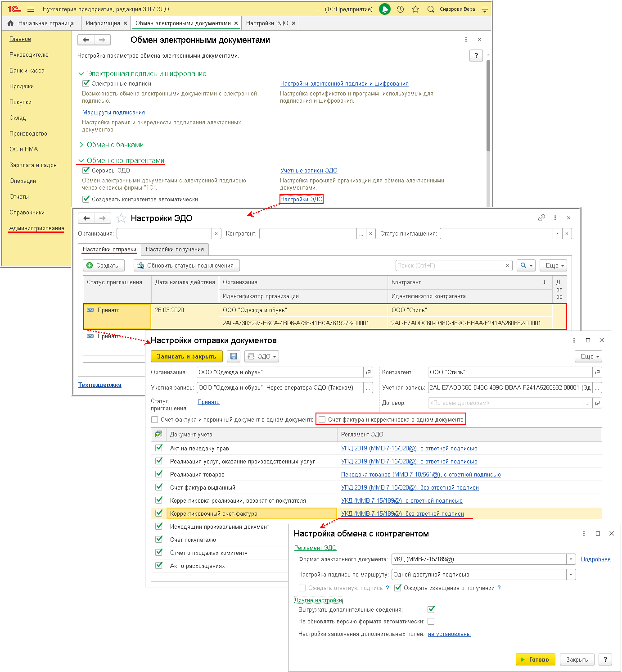
Task: Toggle Создавать контрагентов автоматически checkbox
Action: 86,199
